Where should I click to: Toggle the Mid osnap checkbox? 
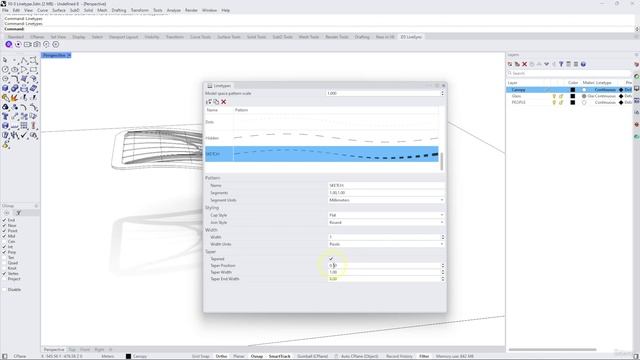4,236
